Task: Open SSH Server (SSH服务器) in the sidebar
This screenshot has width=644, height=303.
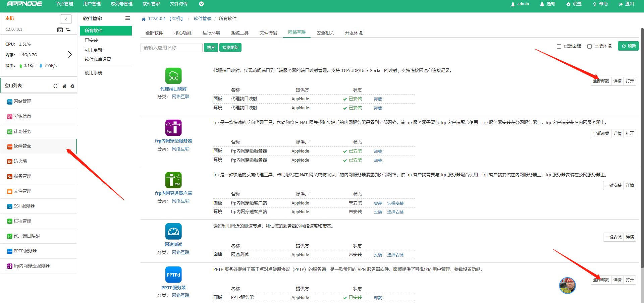Action: (x=39, y=206)
